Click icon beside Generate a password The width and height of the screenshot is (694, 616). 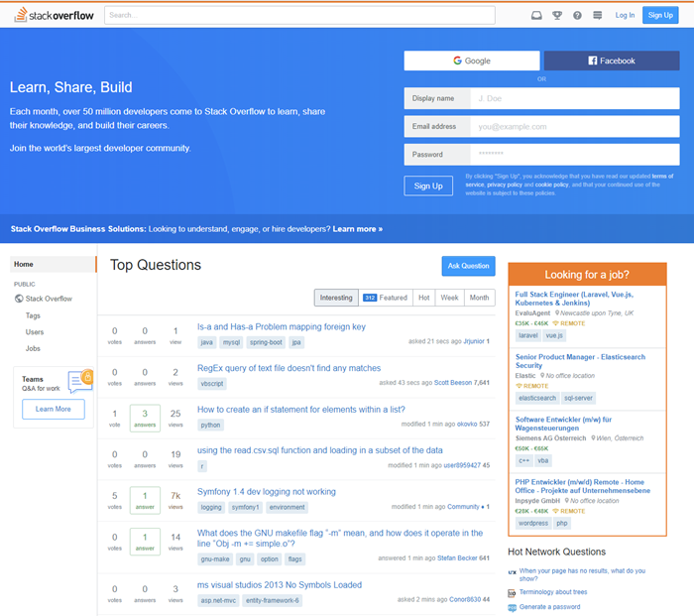click(513, 608)
